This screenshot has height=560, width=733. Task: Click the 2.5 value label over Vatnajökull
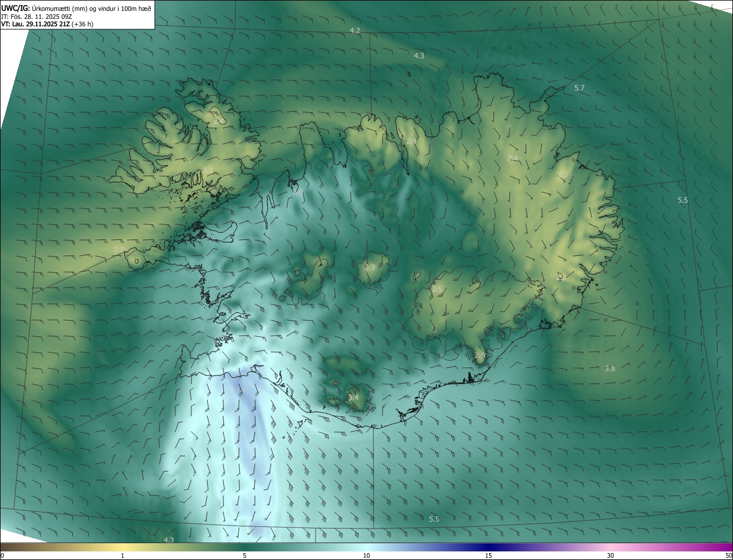pyautogui.click(x=438, y=290)
